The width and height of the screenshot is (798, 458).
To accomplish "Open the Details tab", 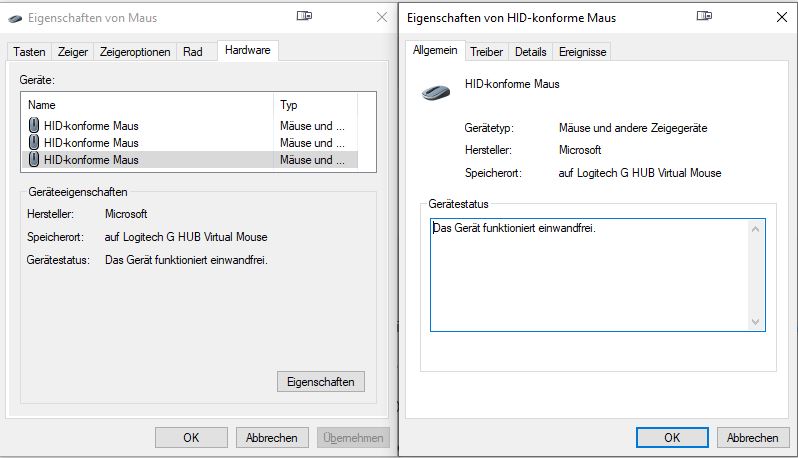I will coord(530,52).
